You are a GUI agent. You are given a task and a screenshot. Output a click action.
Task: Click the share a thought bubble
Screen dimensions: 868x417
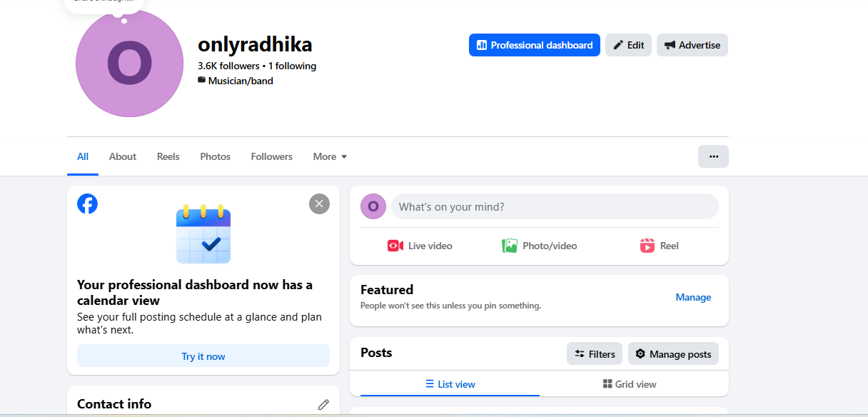[104, 6]
